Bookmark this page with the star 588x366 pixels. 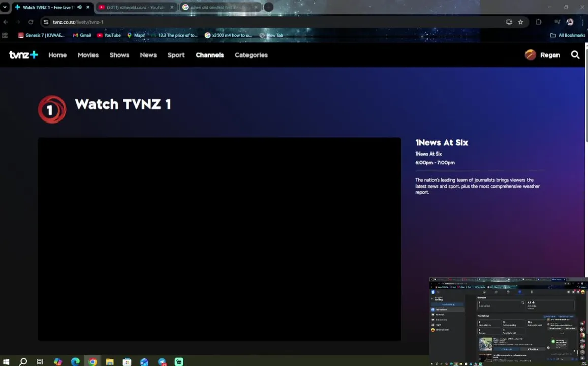click(x=520, y=22)
